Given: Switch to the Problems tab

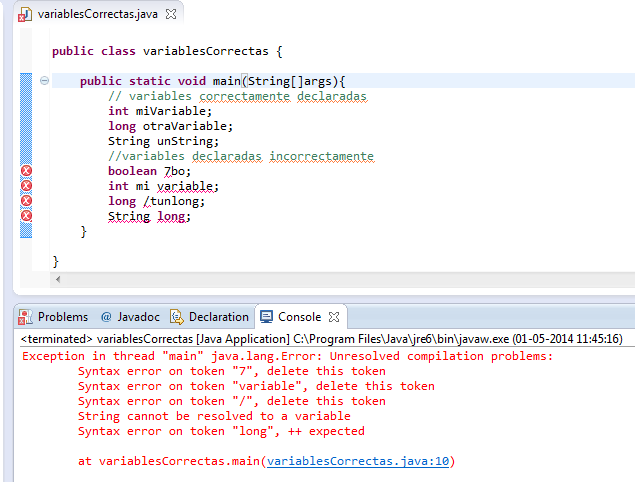Looking at the screenshot, I should pyautogui.click(x=63, y=317).
